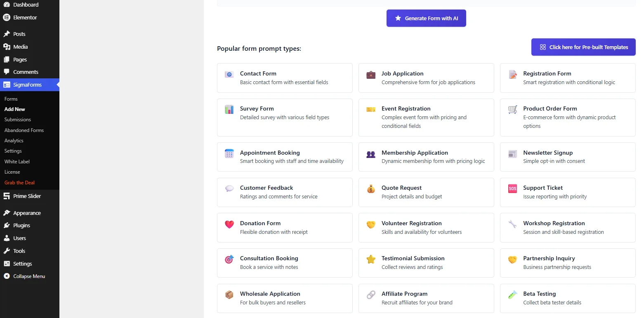644x318 pixels.
Task: Click the Consultation Booking target icon
Action: click(x=229, y=259)
